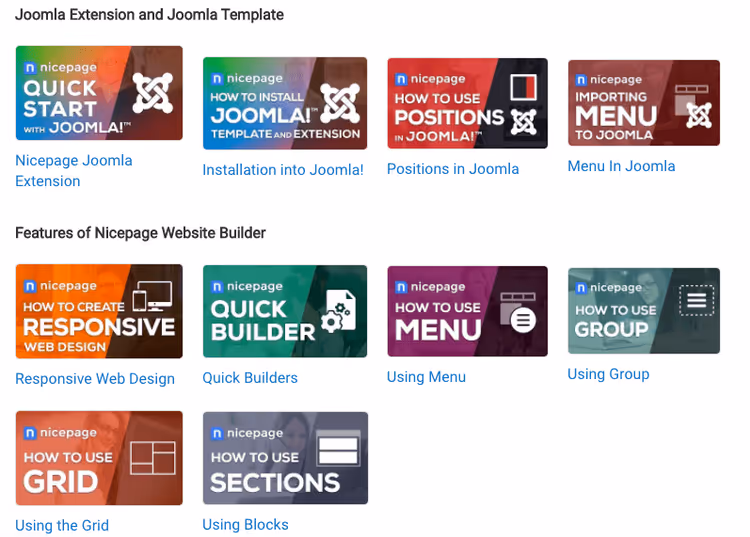Follow the Using Blocks link
The height and width of the screenshot is (537, 750).
point(245,525)
